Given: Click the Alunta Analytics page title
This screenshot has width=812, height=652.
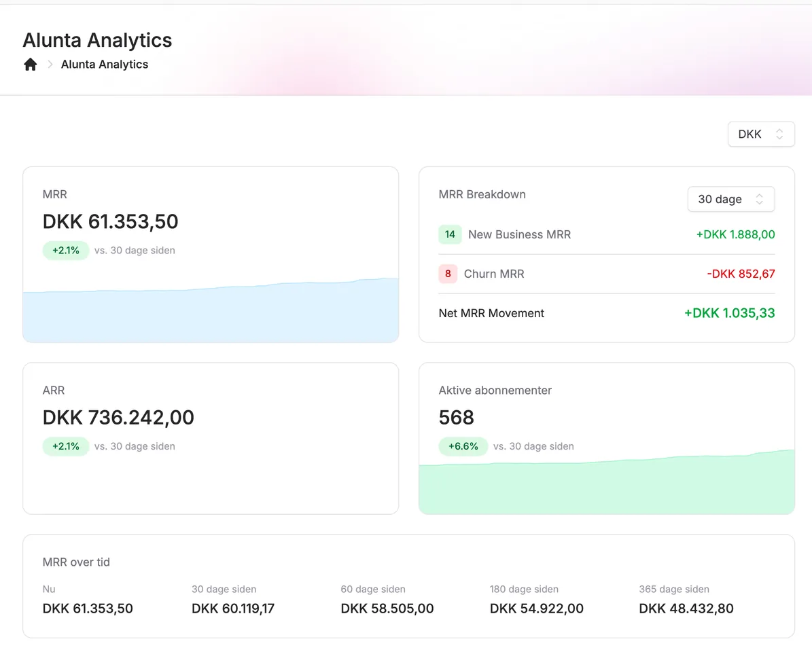Looking at the screenshot, I should [x=97, y=40].
